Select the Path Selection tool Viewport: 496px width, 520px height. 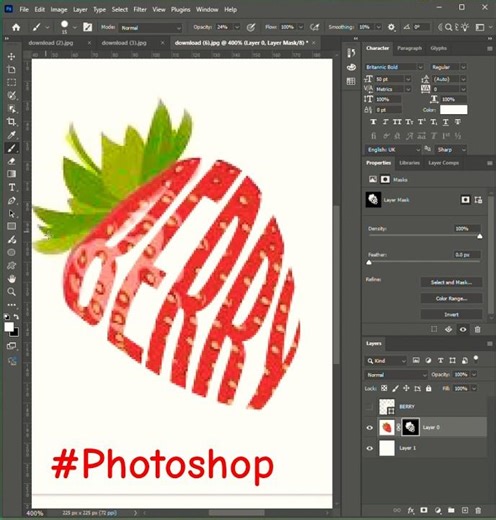[11, 213]
